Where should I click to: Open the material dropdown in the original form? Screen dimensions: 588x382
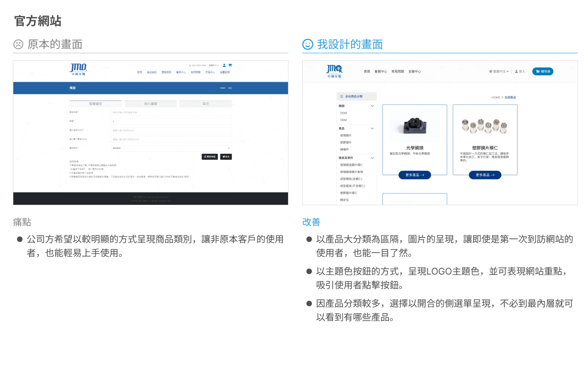point(171,148)
